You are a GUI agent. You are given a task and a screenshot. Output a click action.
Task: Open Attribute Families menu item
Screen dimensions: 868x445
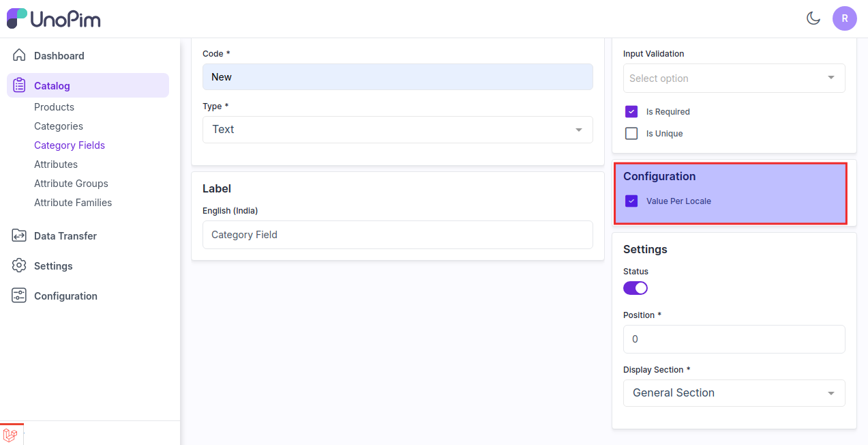coord(73,203)
